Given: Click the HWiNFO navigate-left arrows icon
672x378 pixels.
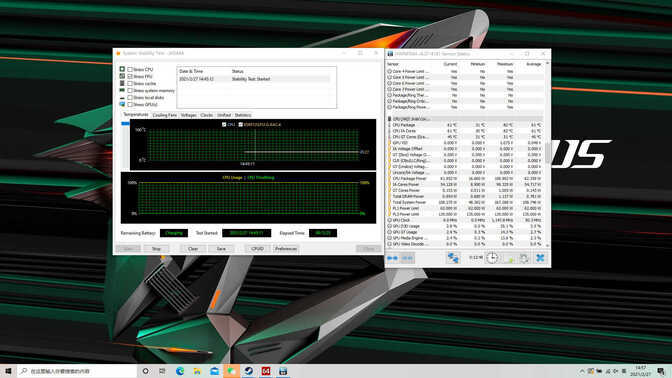Looking at the screenshot, I should click(x=392, y=258).
